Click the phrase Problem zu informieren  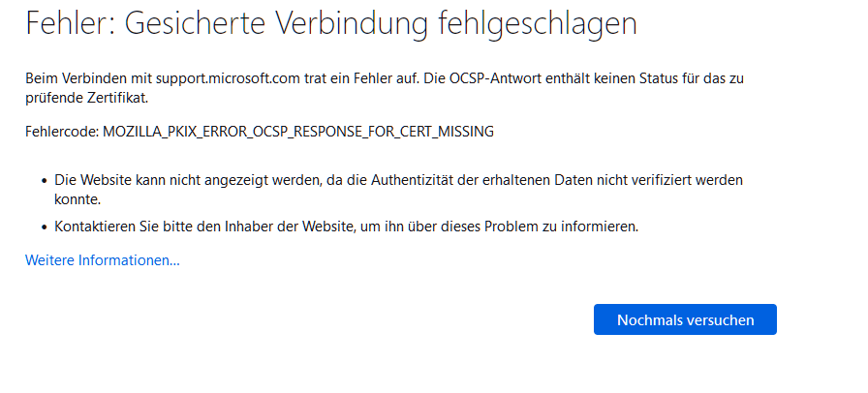click(x=561, y=227)
